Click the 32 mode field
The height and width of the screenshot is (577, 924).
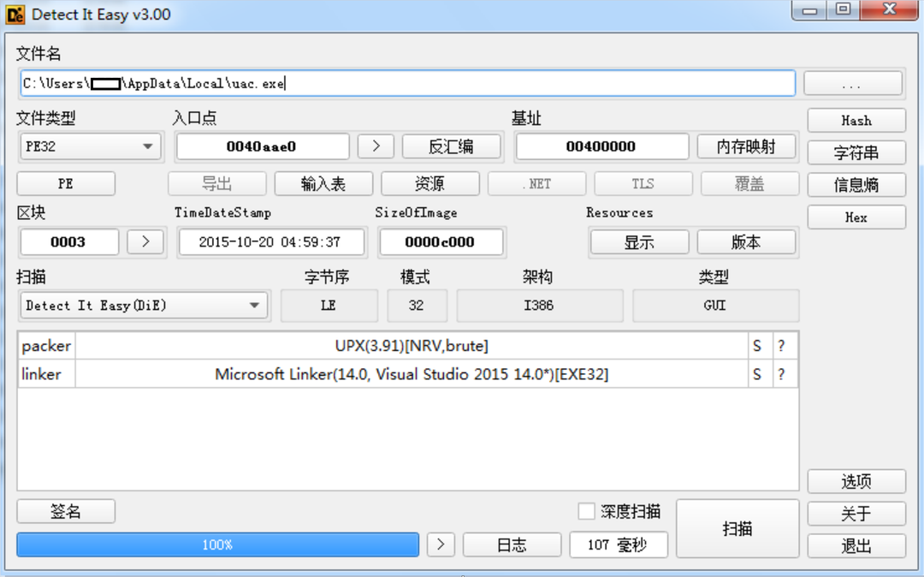417,306
